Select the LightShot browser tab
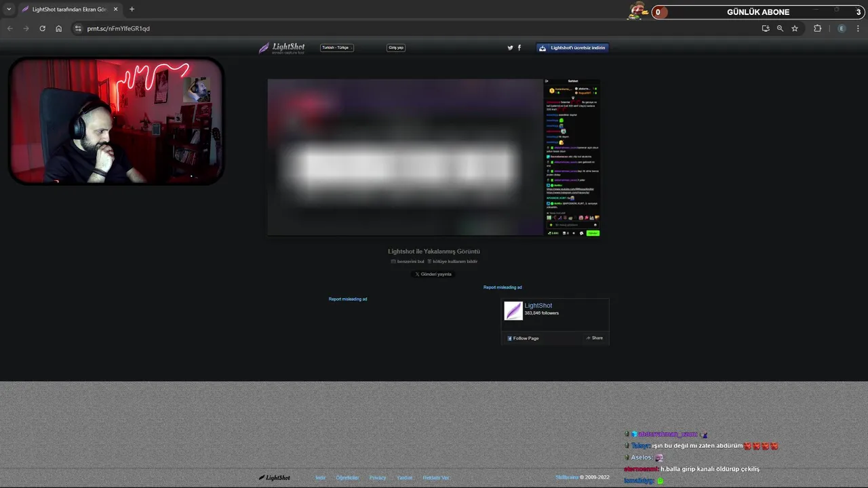Screen dimensions: 868x488 [x=69, y=9]
